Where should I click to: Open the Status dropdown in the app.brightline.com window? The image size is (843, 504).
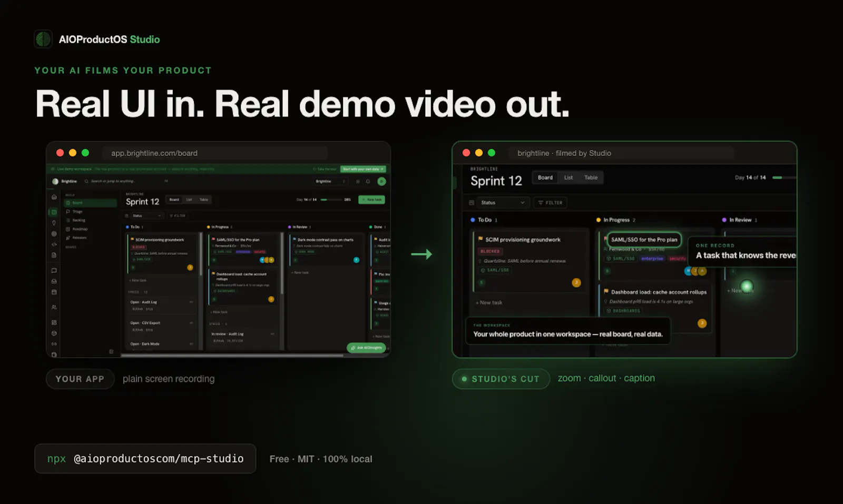pyautogui.click(x=146, y=215)
